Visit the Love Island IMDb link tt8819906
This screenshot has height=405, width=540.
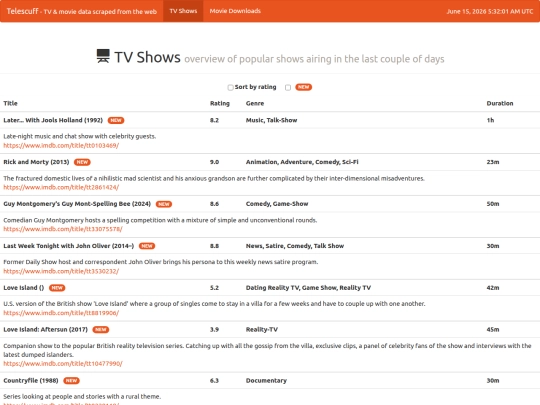(61, 313)
